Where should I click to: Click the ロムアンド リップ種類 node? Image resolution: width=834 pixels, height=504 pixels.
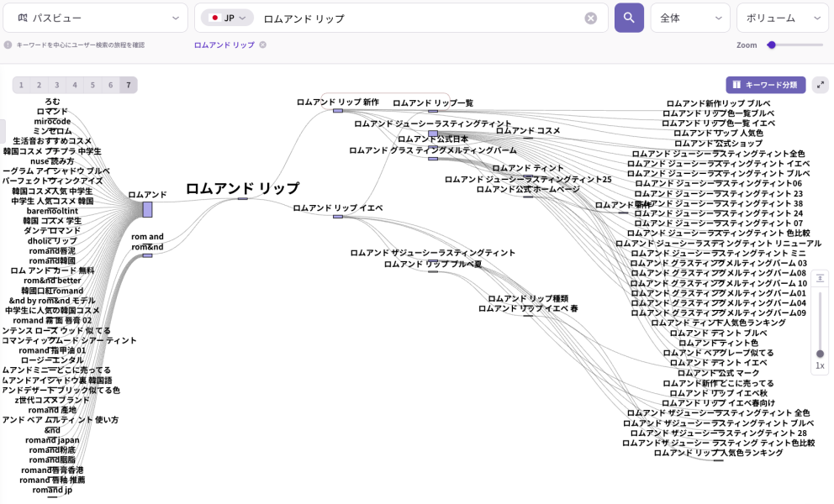click(x=528, y=299)
